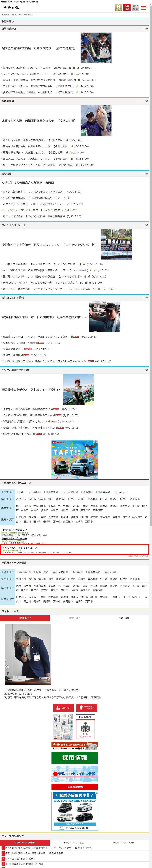Screen dimensions: 152x868
Task: Open the 電子新聞 header icon
Action: (135, 7)
